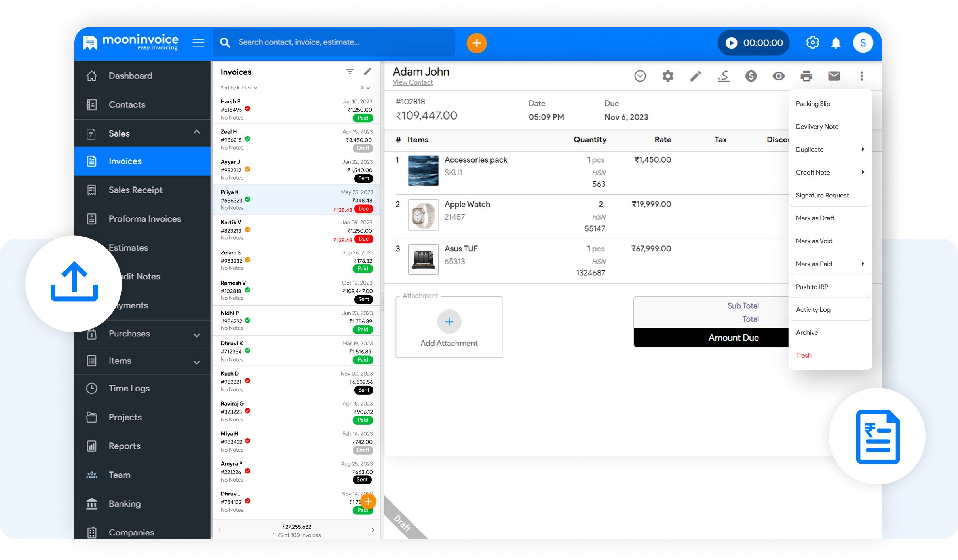
Task: Select Packing Slip from menu
Action: coord(813,104)
